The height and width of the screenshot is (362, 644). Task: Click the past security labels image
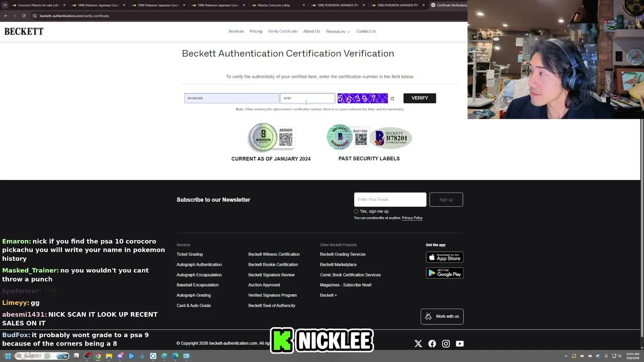pos(369,137)
